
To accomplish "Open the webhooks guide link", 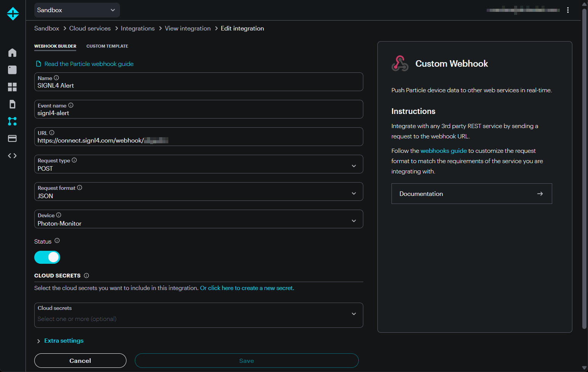I will (x=444, y=151).
